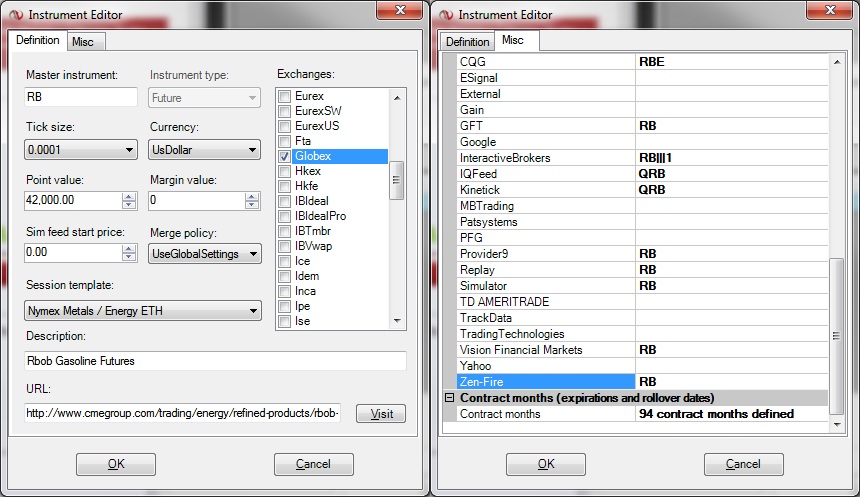This screenshot has height=497, width=860.
Task: Select the Vision Financial Markets row
Action: tap(642, 350)
